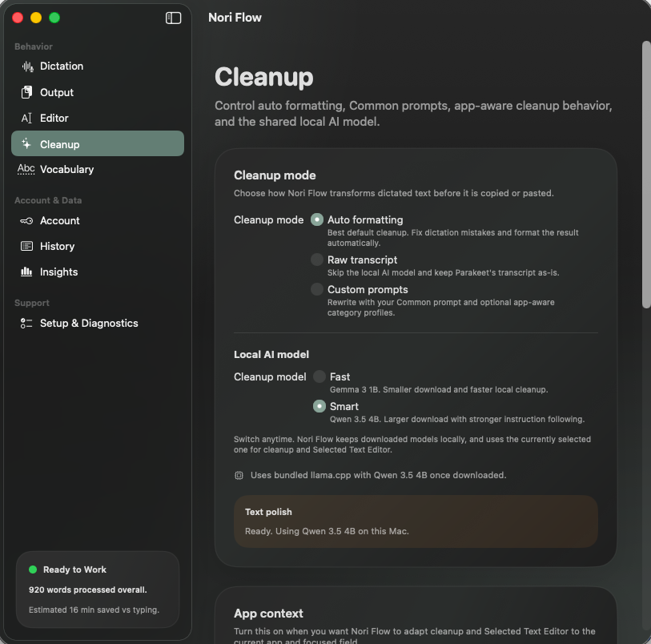Select the Auto formatting cleanup mode
This screenshot has height=644, width=651.
pyautogui.click(x=317, y=219)
